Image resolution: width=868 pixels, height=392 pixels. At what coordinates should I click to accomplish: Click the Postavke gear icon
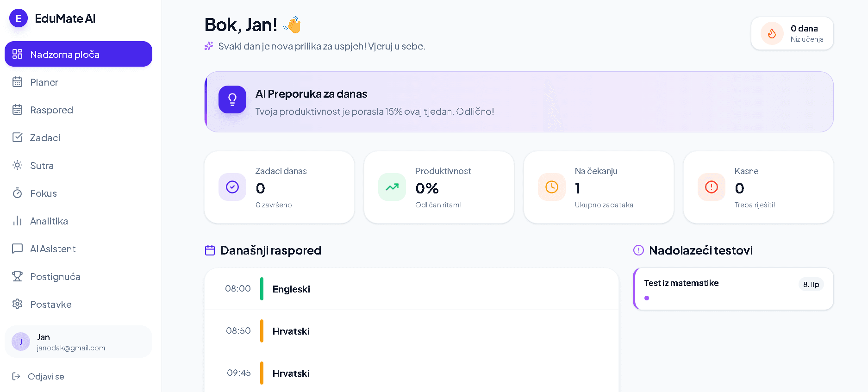(x=17, y=304)
